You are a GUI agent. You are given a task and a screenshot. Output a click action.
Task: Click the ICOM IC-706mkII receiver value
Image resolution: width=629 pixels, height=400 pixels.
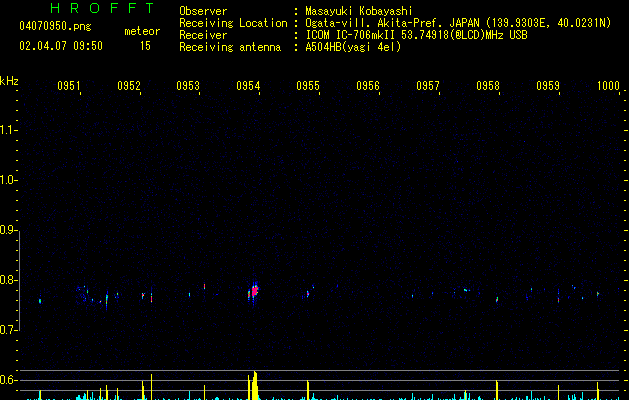click(416, 35)
